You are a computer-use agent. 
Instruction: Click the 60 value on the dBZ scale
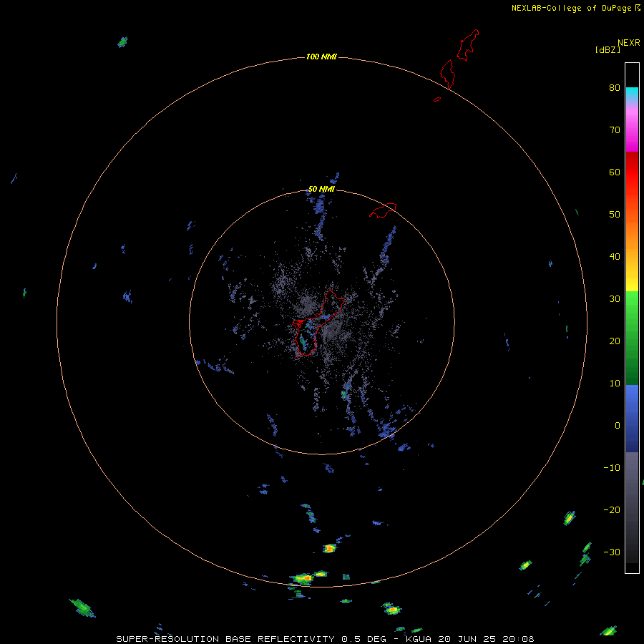point(615,172)
